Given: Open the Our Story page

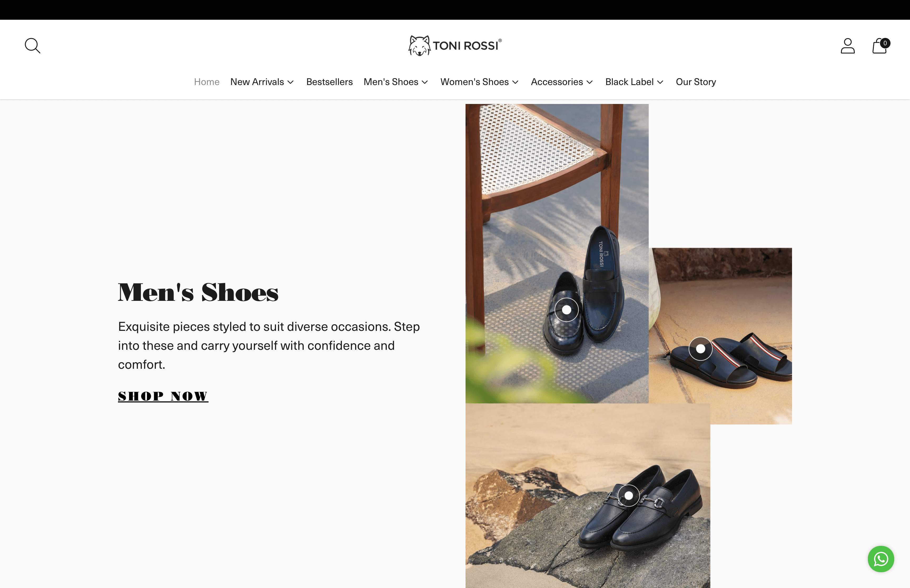Looking at the screenshot, I should point(696,82).
